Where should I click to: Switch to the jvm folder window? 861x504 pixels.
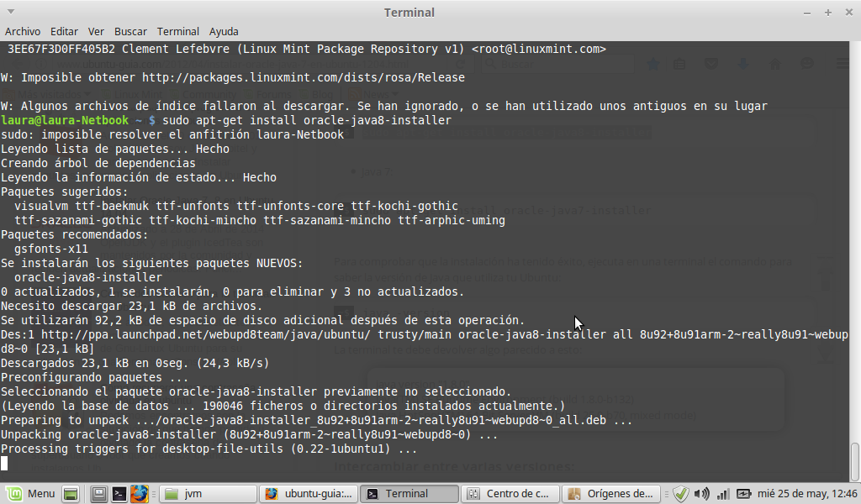click(x=207, y=494)
